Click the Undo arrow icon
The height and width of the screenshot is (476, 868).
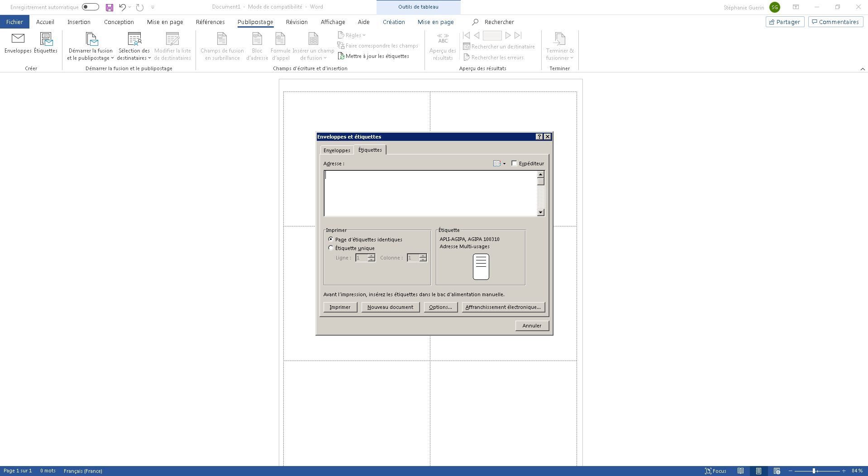pyautogui.click(x=122, y=7)
